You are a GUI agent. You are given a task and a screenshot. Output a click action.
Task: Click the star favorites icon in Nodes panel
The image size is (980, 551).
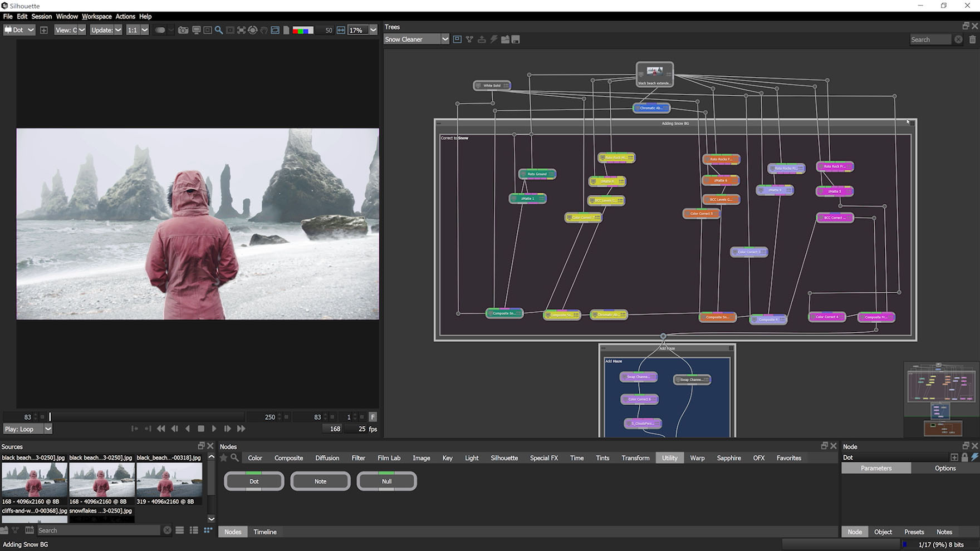click(x=224, y=458)
